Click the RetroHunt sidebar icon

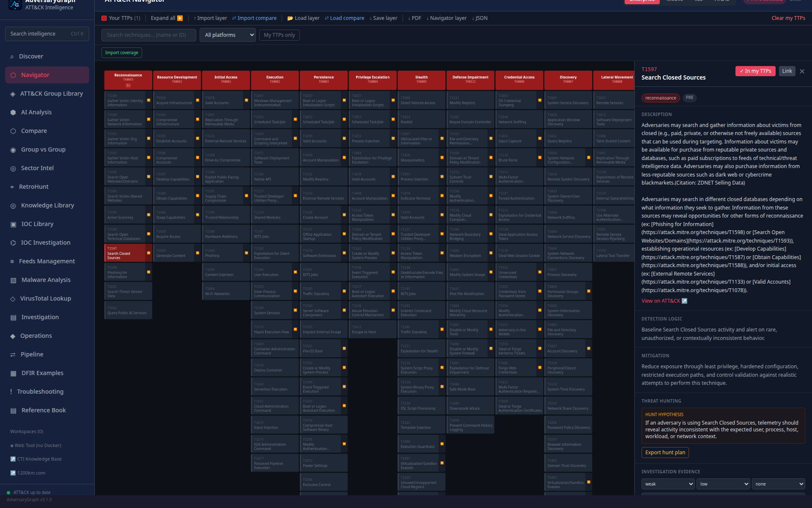coord(12,187)
